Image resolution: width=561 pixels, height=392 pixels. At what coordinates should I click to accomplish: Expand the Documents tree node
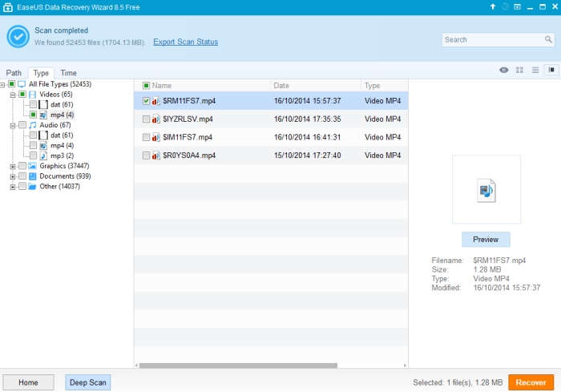tap(13, 177)
